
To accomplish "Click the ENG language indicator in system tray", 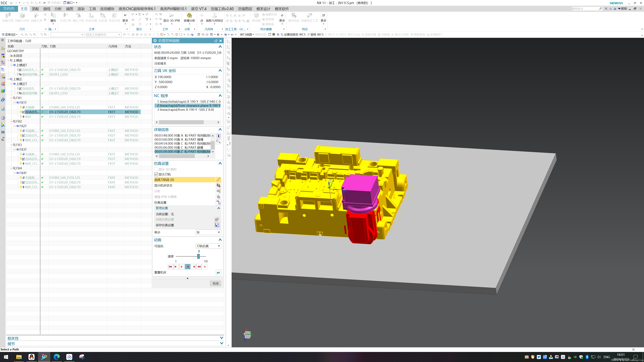I will [x=606, y=357].
